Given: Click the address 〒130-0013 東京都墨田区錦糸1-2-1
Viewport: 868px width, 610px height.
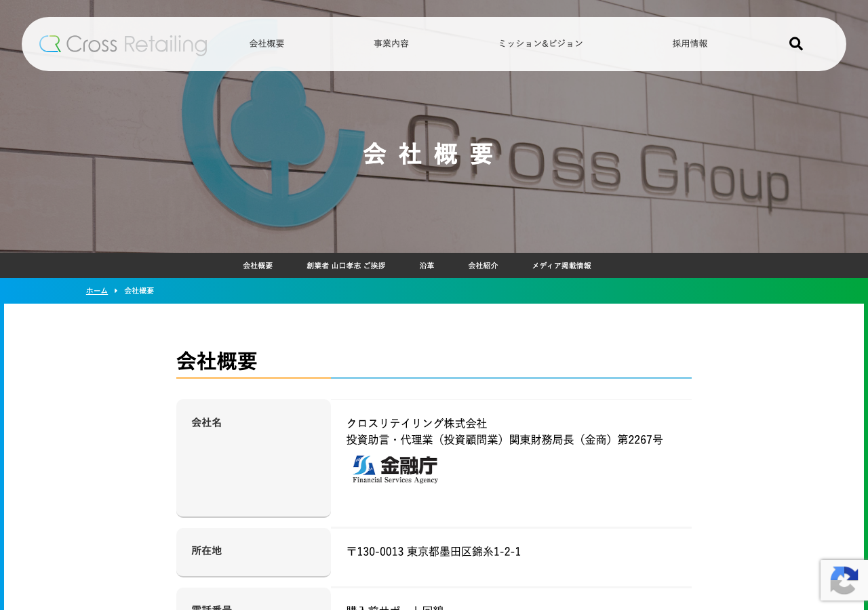Looking at the screenshot, I should (x=433, y=552).
